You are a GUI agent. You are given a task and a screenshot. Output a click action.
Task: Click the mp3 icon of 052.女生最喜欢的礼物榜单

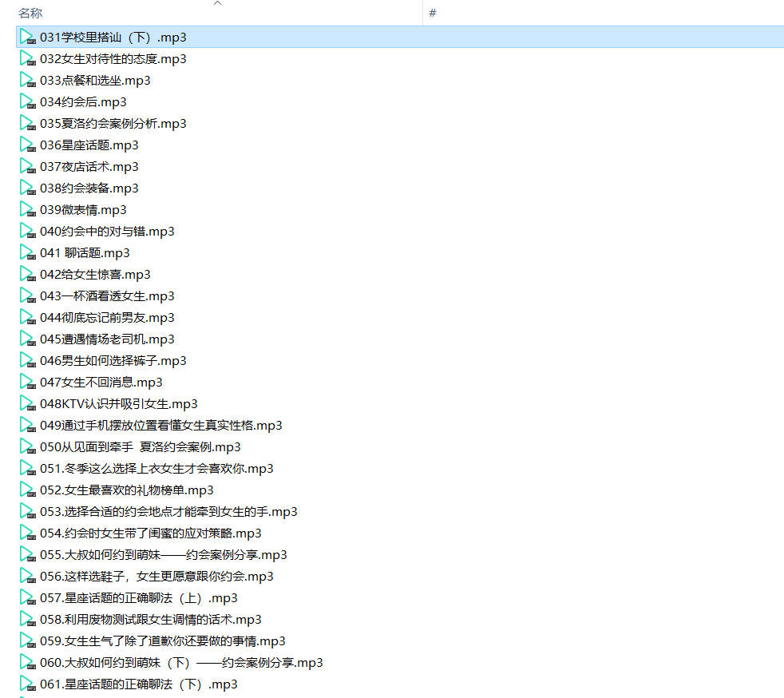(27, 489)
